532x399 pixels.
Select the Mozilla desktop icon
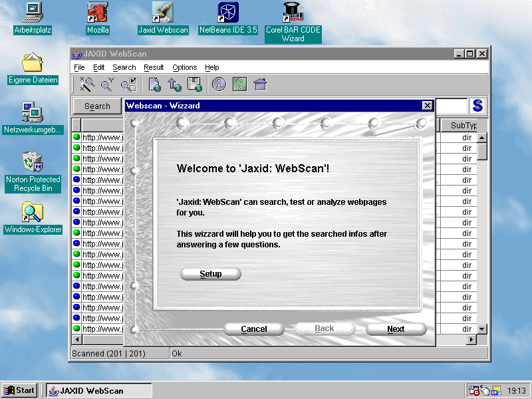click(x=98, y=18)
